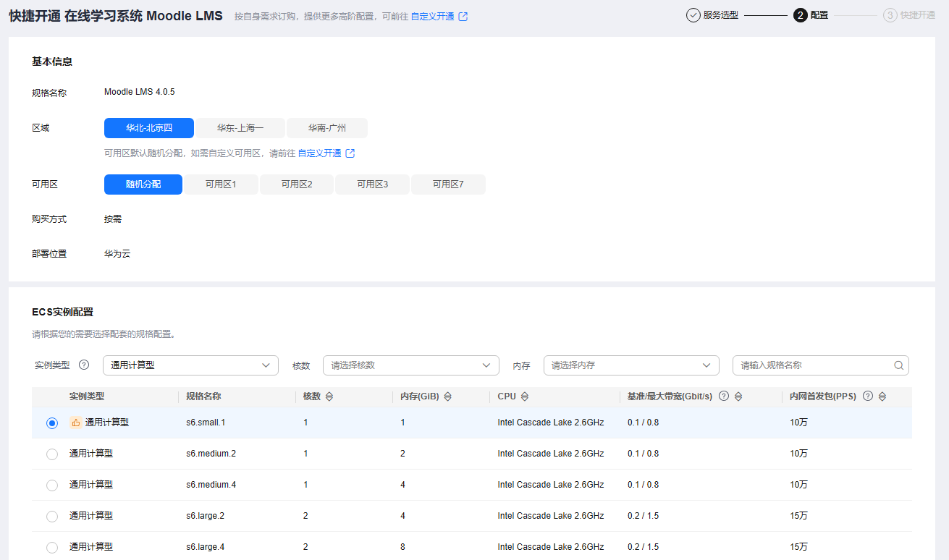The image size is (949, 560).
Task: Click the 按需 purchase method value
Action: [x=113, y=219]
